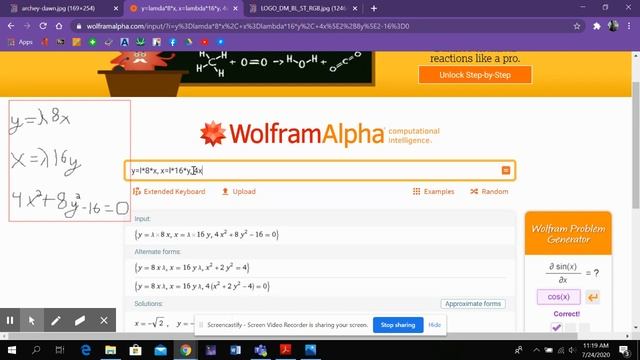The image size is (640, 360).
Task: Open the Chrome extensions puzzle icon
Action: tap(597, 26)
